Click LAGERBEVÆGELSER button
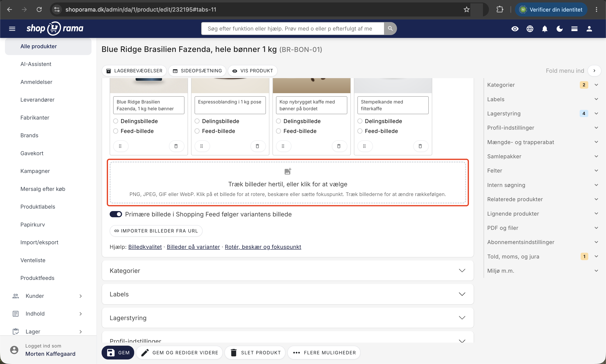 click(x=134, y=71)
